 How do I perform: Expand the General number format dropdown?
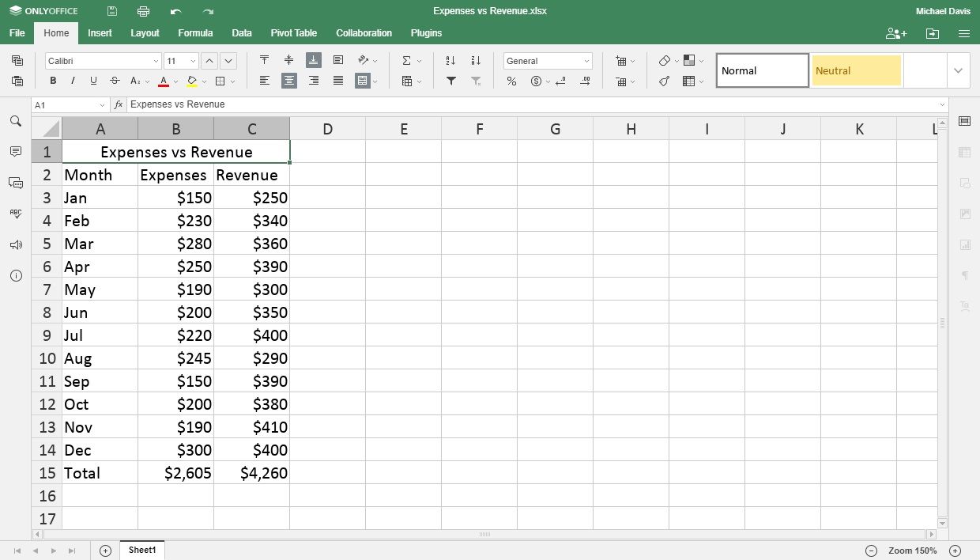pyautogui.click(x=548, y=61)
